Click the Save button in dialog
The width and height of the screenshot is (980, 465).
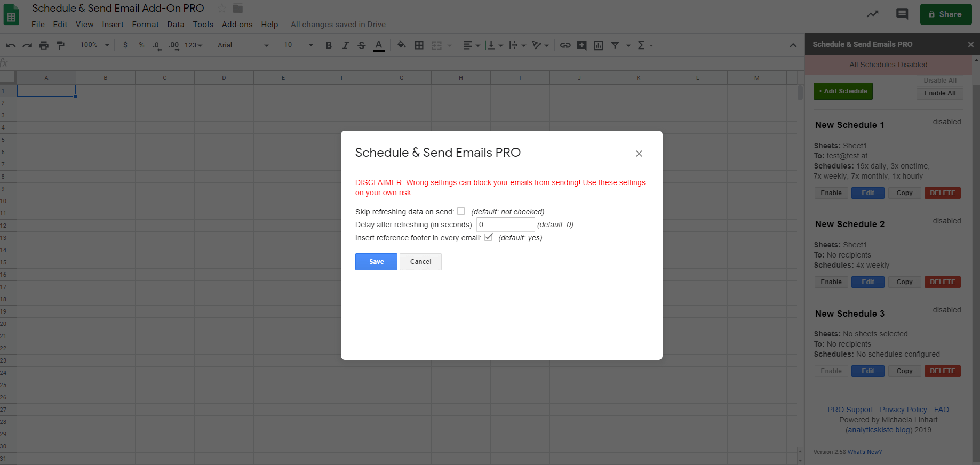click(x=376, y=262)
